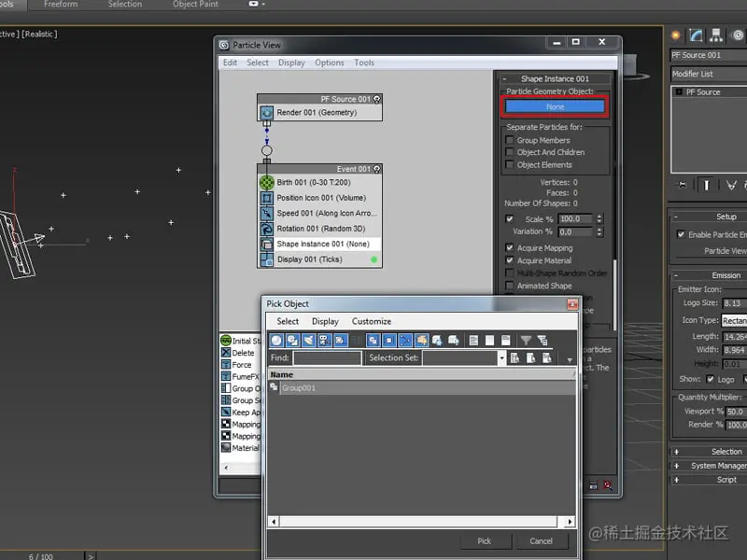
Task: Toggle the Show Logo checkbox
Action: point(711,379)
